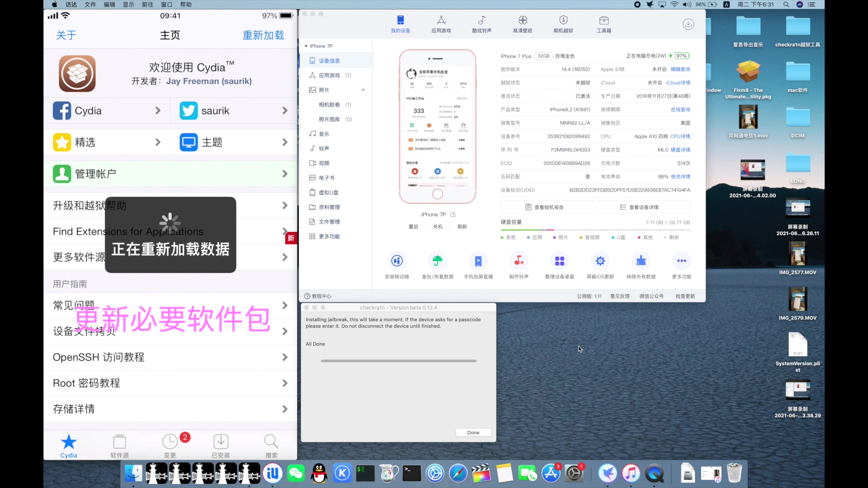This screenshot has width=868, height=488.
Task: Click the 手机投屏直播 icon
Action: (x=478, y=261)
